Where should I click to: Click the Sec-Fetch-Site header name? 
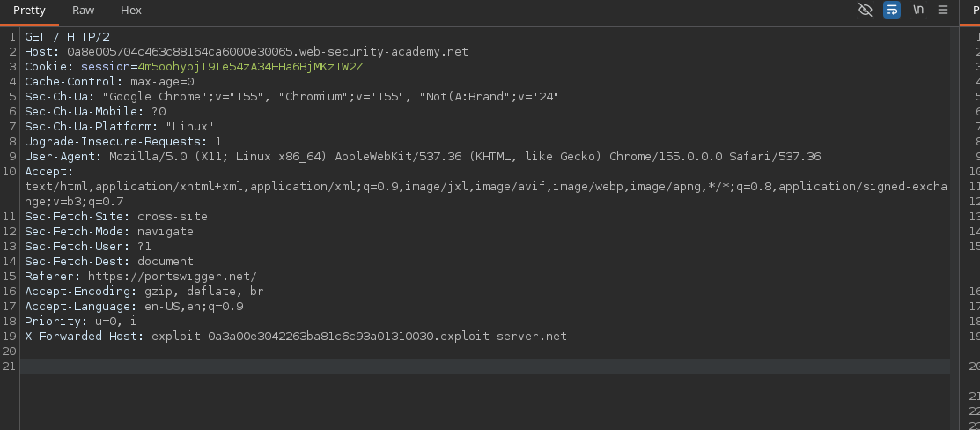[78, 217]
